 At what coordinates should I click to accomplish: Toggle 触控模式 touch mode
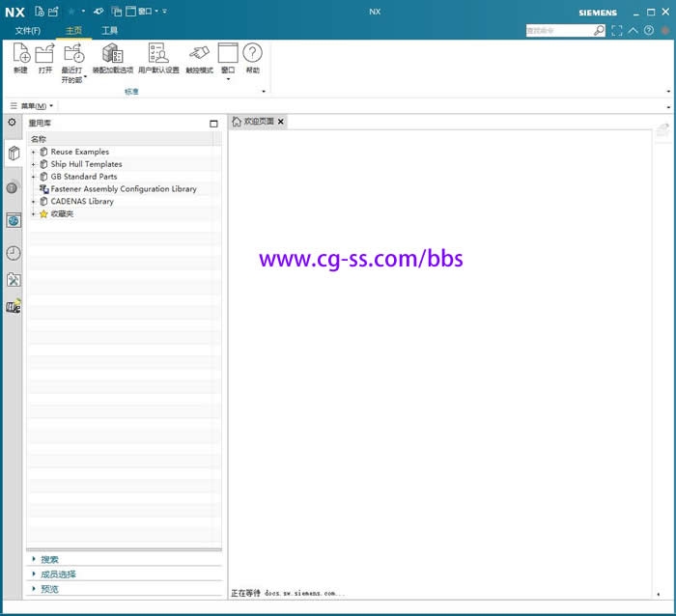[199, 57]
